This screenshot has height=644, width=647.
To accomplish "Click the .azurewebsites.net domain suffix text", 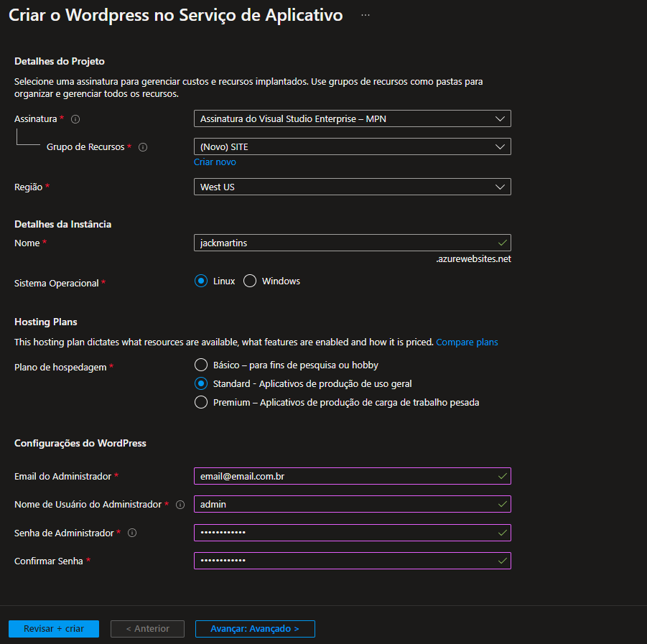I will [x=474, y=259].
